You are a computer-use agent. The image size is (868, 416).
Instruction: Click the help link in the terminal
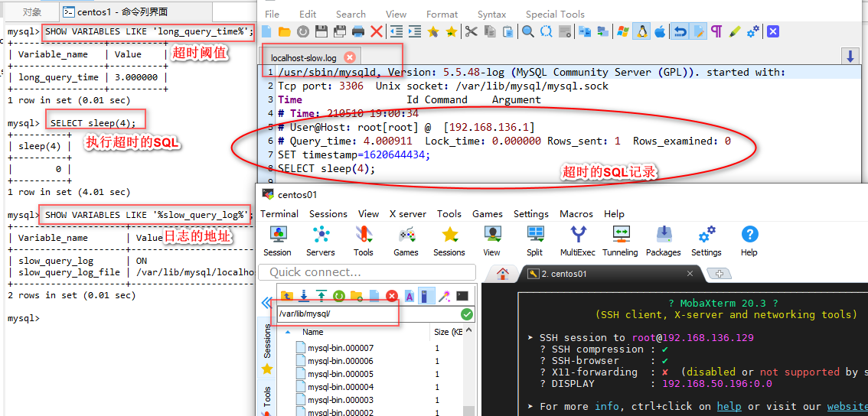729,407
